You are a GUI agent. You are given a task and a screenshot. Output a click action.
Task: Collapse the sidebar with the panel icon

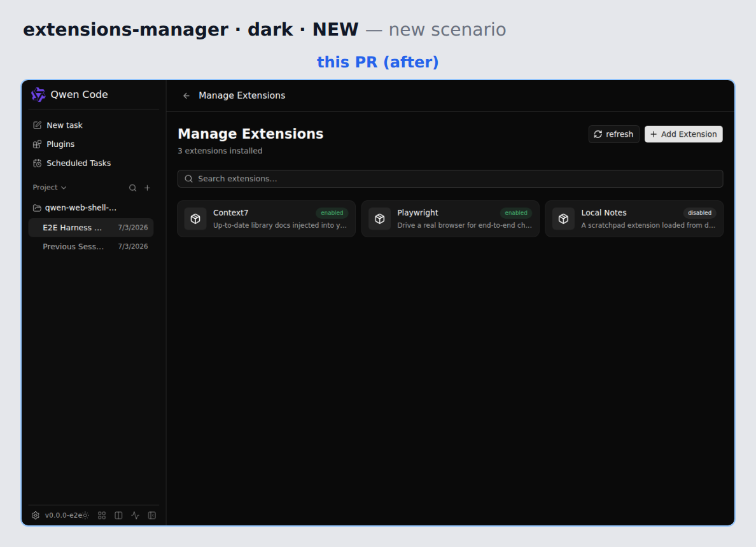(x=152, y=515)
